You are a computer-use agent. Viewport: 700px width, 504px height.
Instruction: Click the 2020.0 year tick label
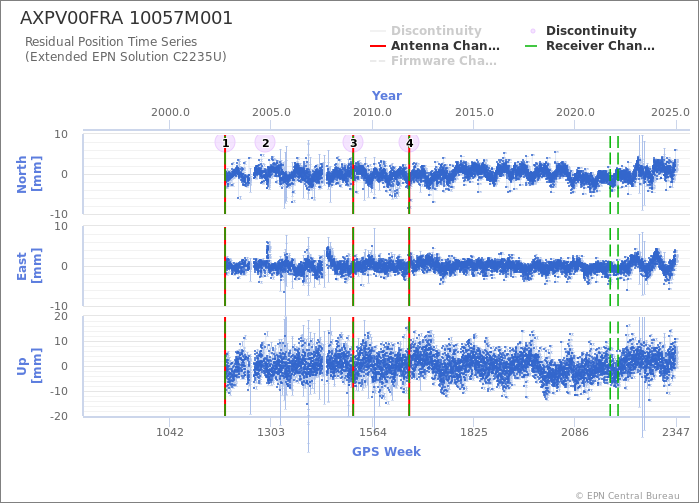[575, 112]
